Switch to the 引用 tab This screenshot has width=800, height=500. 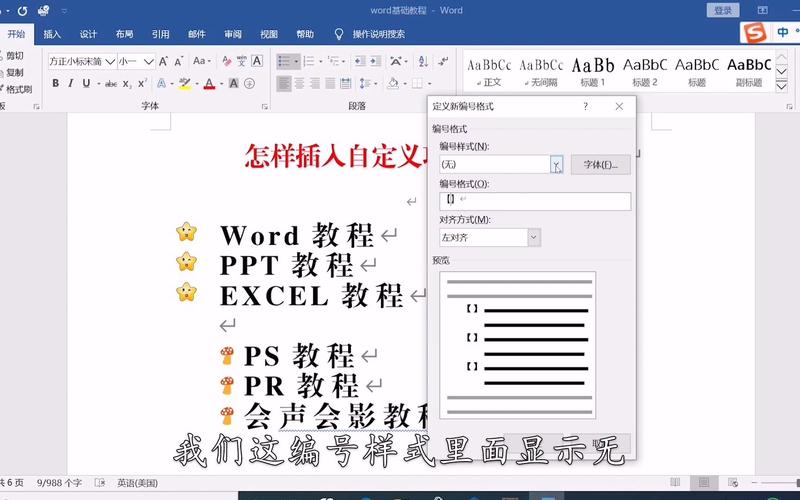point(160,34)
